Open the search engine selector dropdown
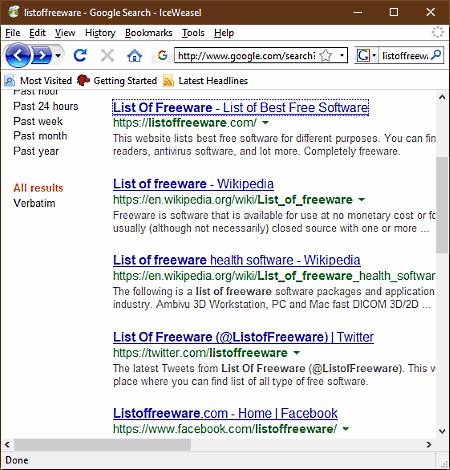 374,55
